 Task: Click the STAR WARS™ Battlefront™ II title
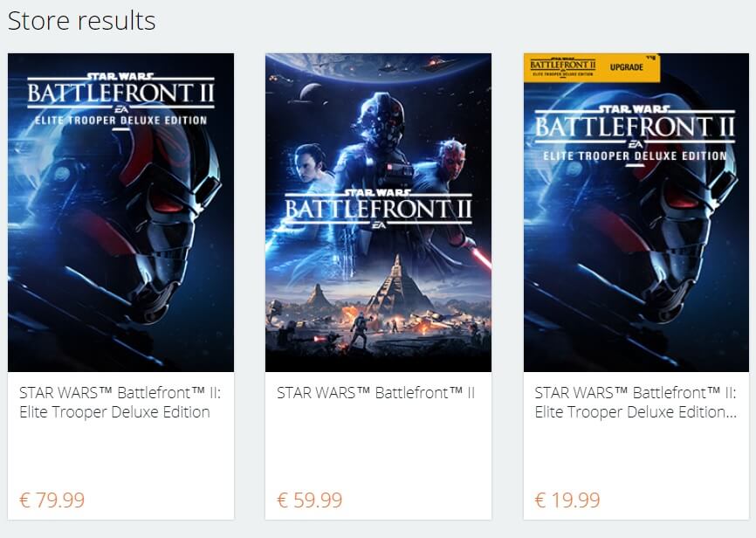tap(375, 393)
